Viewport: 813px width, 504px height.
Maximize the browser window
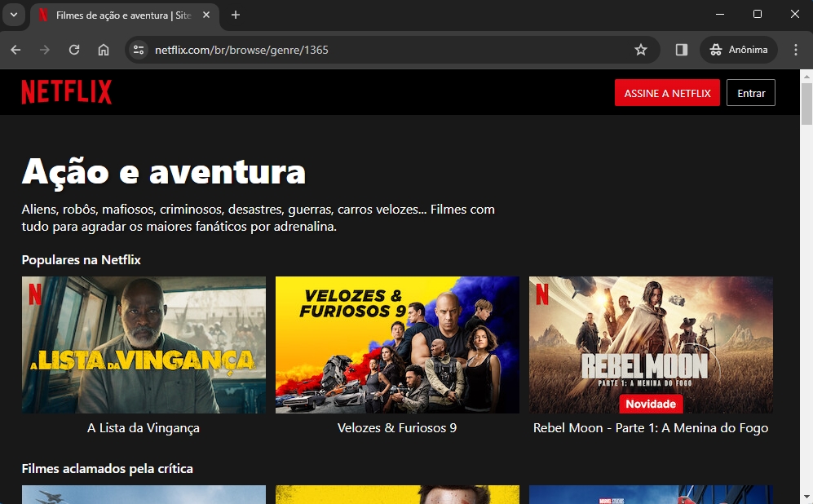tap(757, 15)
